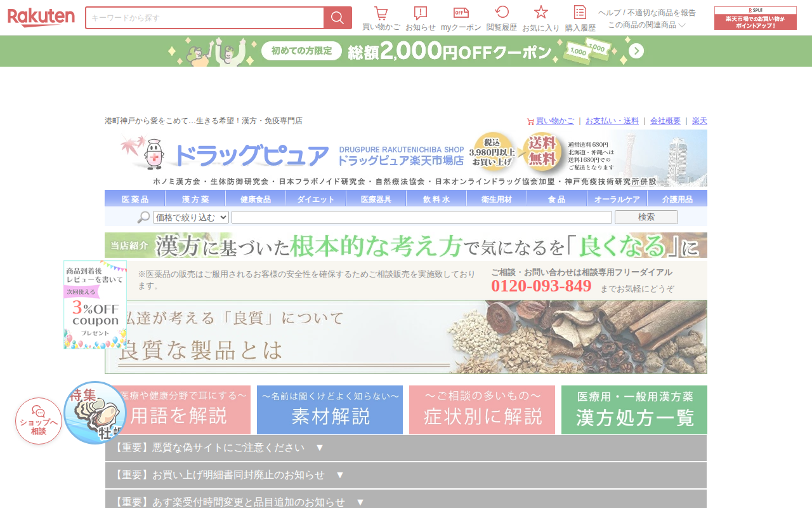Open the 介護用品 category tab
Screen dimensions: 812x508
pos(678,199)
